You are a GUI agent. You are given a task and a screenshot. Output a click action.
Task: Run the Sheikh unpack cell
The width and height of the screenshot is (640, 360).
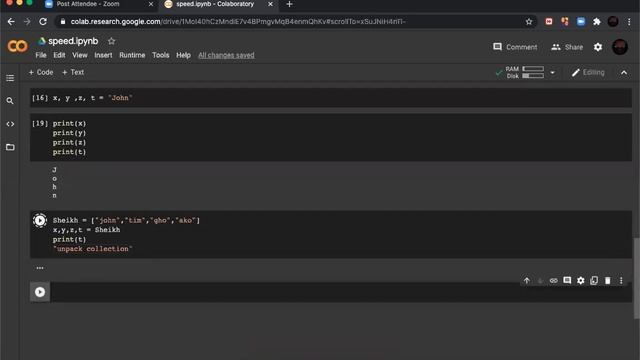click(40, 220)
